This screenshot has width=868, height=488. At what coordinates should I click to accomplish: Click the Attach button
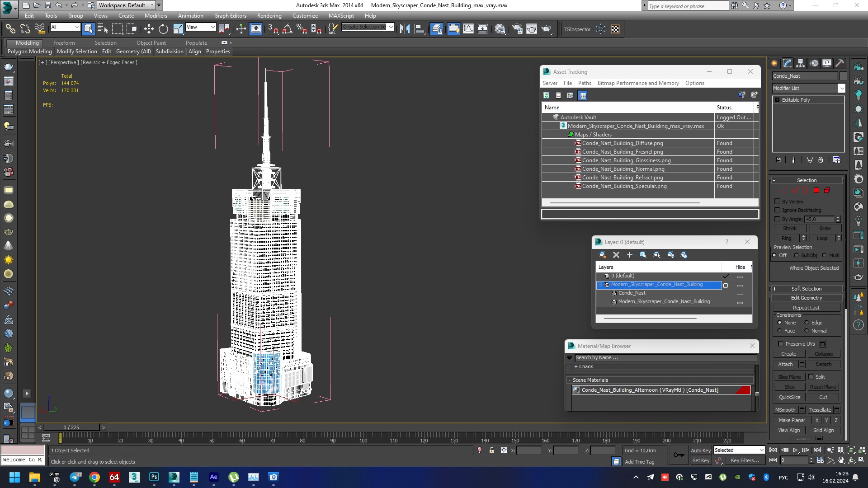click(785, 364)
